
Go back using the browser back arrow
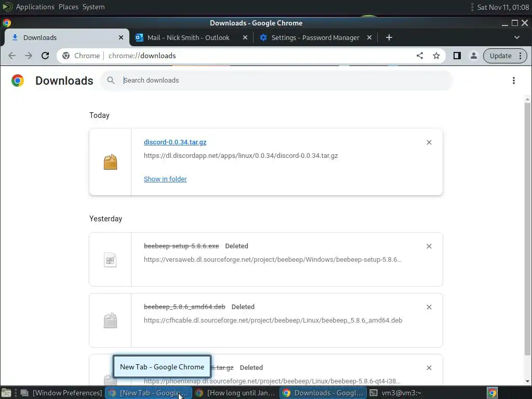coord(12,56)
